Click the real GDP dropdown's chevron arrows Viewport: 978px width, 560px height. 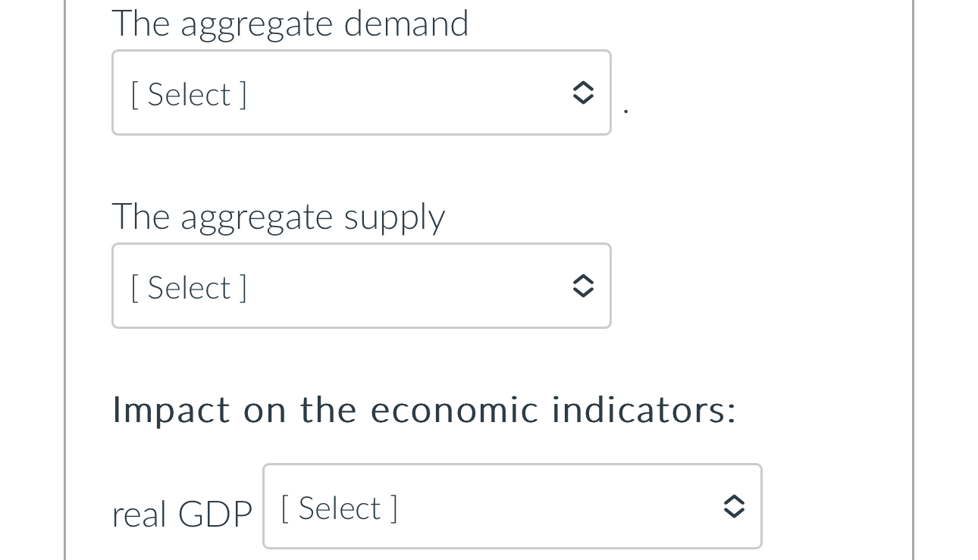[x=733, y=506]
